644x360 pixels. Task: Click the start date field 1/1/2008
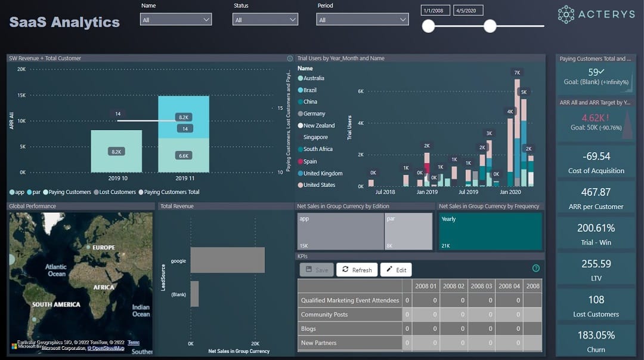(x=435, y=11)
